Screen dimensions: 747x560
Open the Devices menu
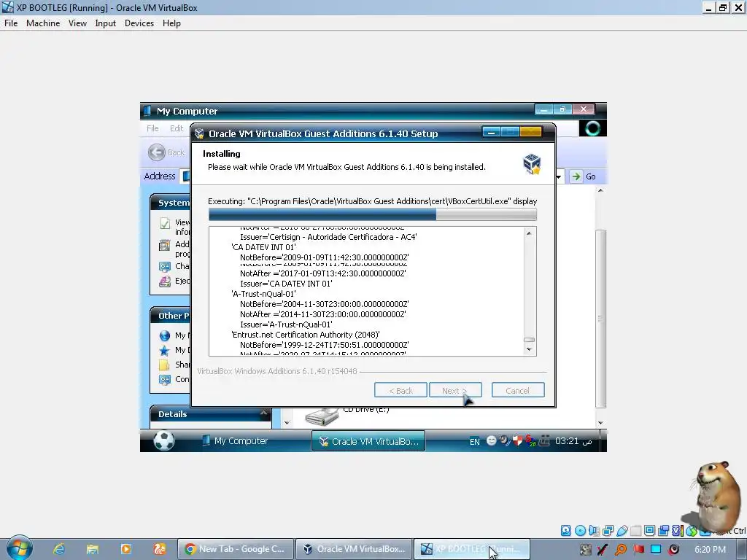(x=139, y=23)
